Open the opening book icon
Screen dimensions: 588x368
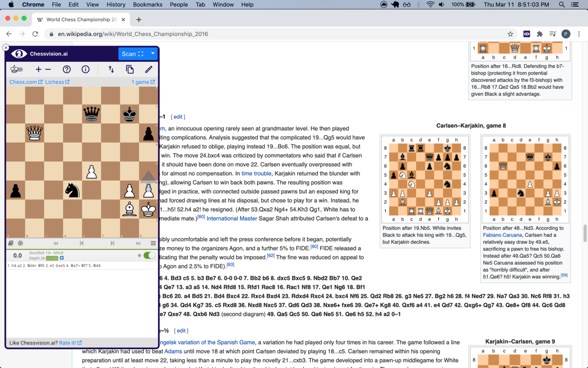[10, 243]
